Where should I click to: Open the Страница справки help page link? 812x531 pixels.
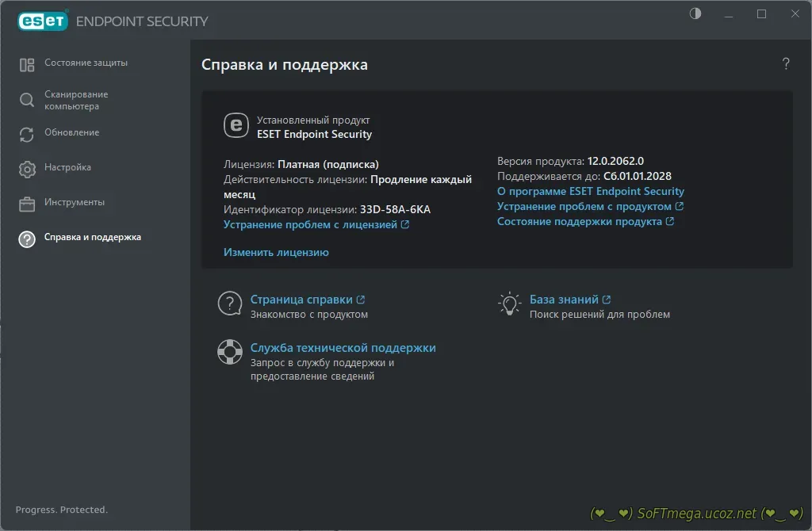point(301,300)
